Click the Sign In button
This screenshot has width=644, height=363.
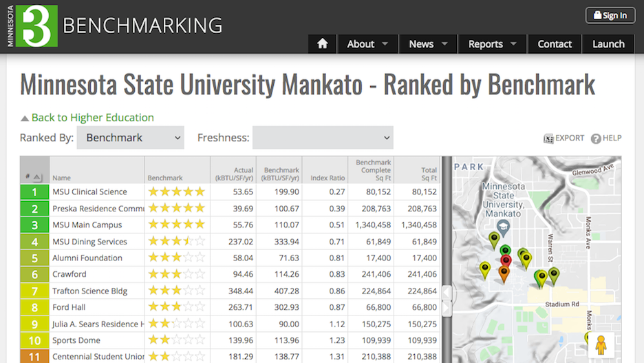click(x=610, y=16)
